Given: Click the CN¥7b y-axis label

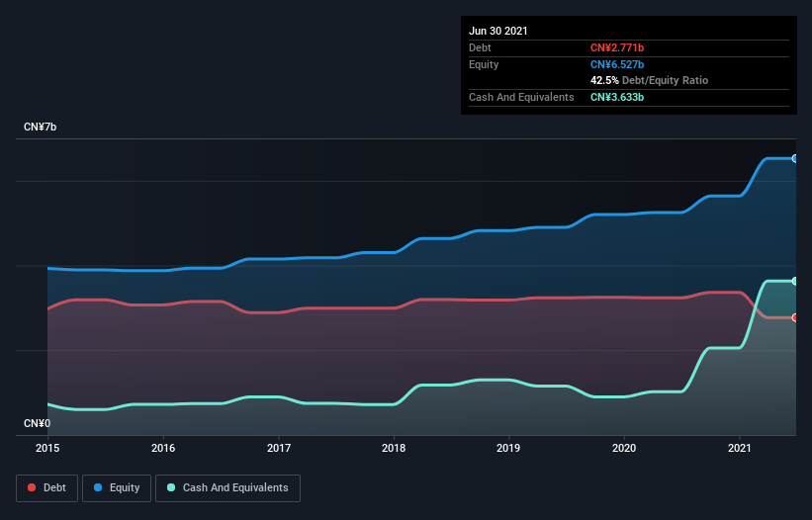Looking at the screenshot, I should coord(40,127).
